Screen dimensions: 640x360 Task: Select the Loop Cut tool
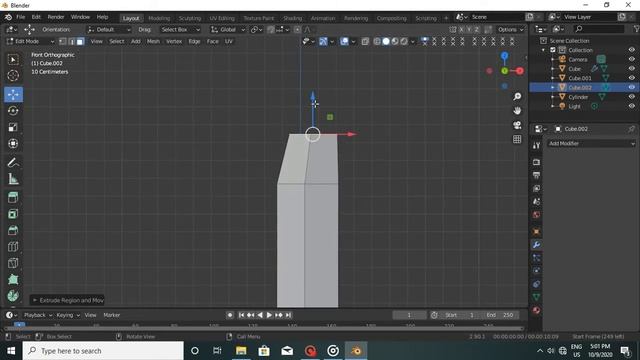click(13, 247)
